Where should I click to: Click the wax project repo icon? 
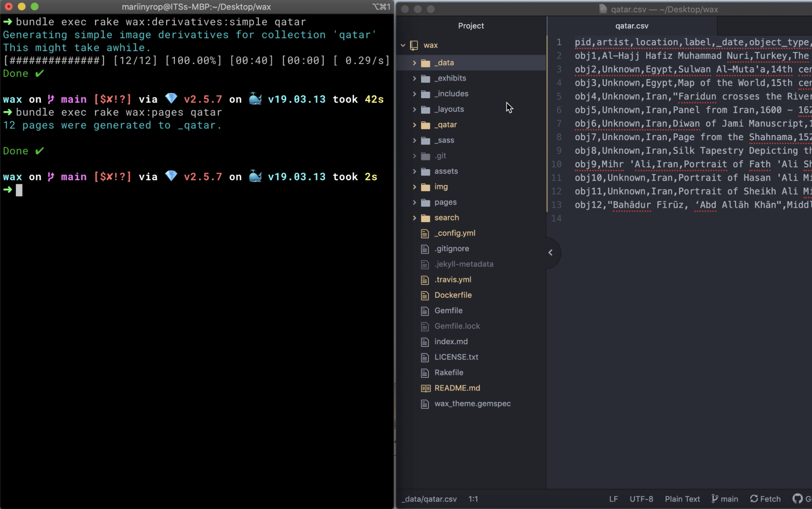pos(414,45)
